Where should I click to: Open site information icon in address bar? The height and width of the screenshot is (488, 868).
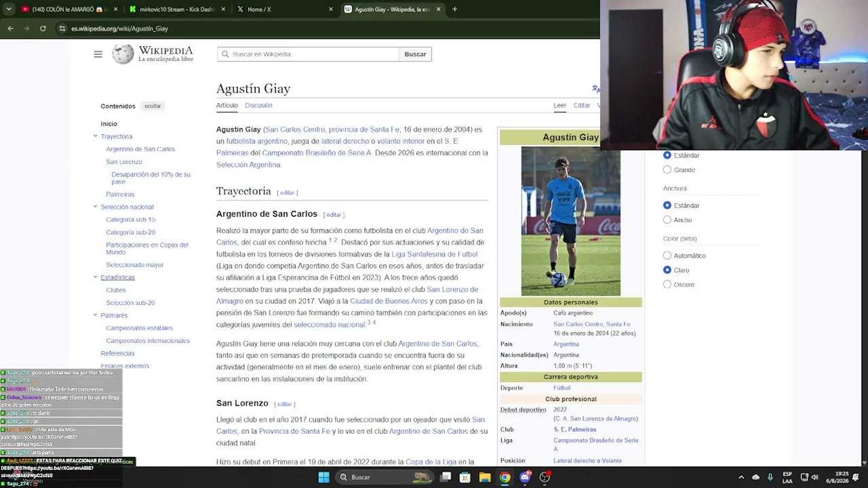[62, 28]
